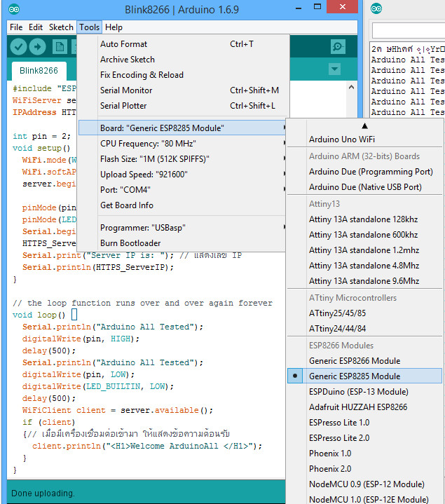Open Serial Plotter menu item
The width and height of the screenshot is (445, 504).
(184, 106)
